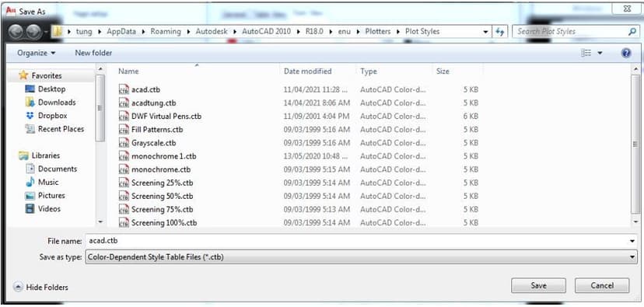644x307 pixels.
Task: Click the Videos library icon
Action: 30,209
